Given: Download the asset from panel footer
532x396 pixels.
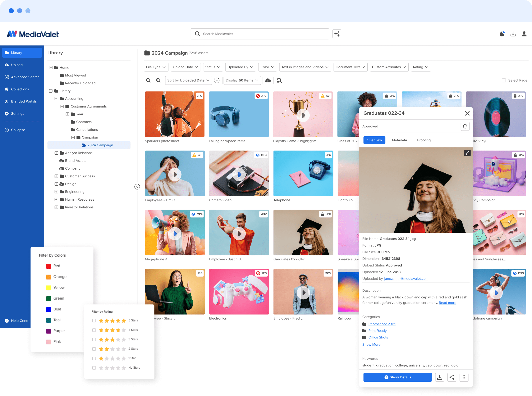Looking at the screenshot, I should tap(439, 377).
